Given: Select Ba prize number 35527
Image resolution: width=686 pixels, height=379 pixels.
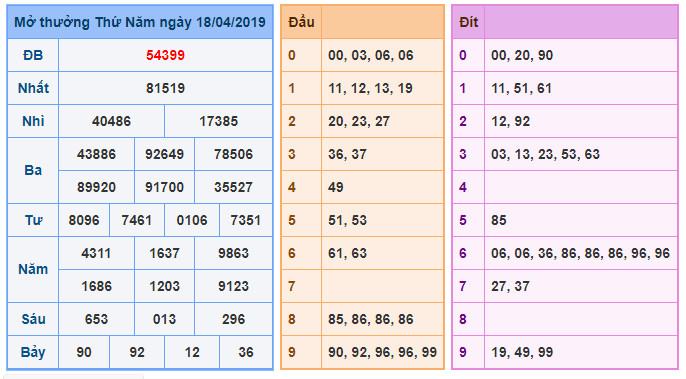Looking at the screenshot, I should [x=233, y=187].
